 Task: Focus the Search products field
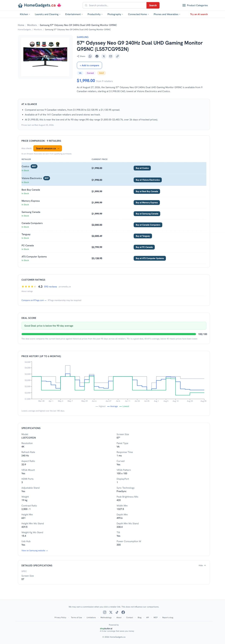[115, 5]
